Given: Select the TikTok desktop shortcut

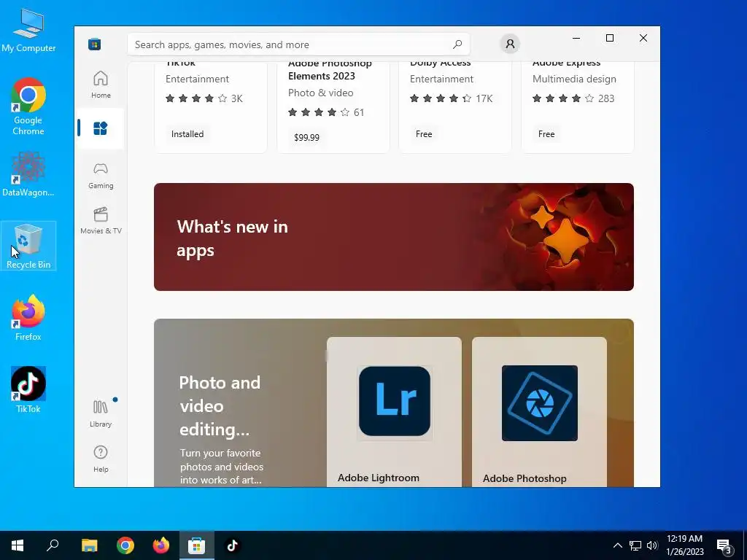Looking at the screenshot, I should [28, 389].
